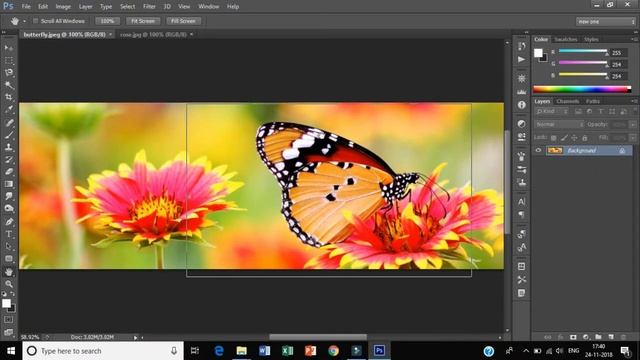640x360 pixels.
Task: Toggle Quick Mask mode
Action: click(x=9, y=320)
